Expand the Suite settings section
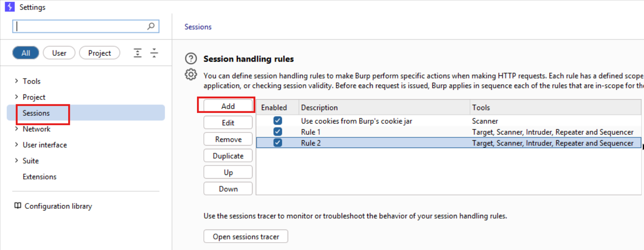This screenshot has height=250, width=644. point(16,161)
